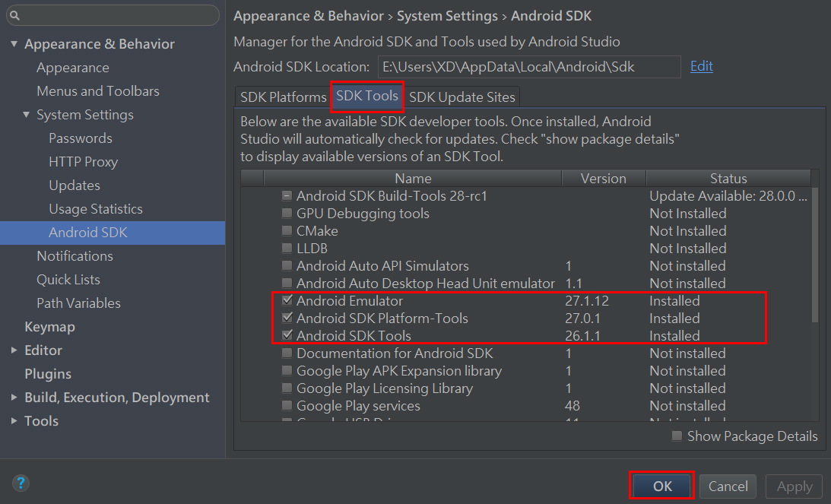Screen dimensions: 831x504
Task: Click 'Installed' status for Android Emulator
Action: point(674,301)
